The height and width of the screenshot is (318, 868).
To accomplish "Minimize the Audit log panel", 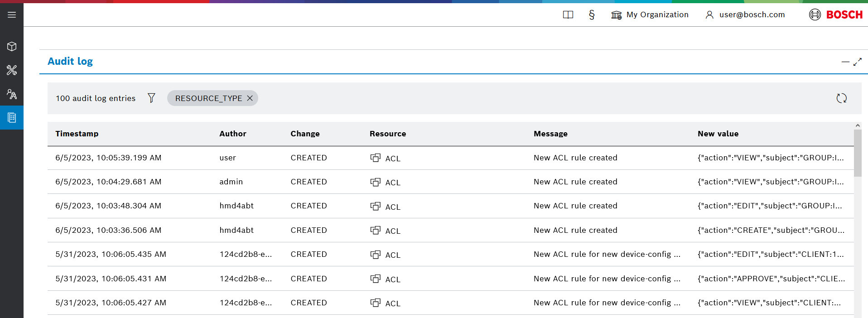I will point(845,62).
